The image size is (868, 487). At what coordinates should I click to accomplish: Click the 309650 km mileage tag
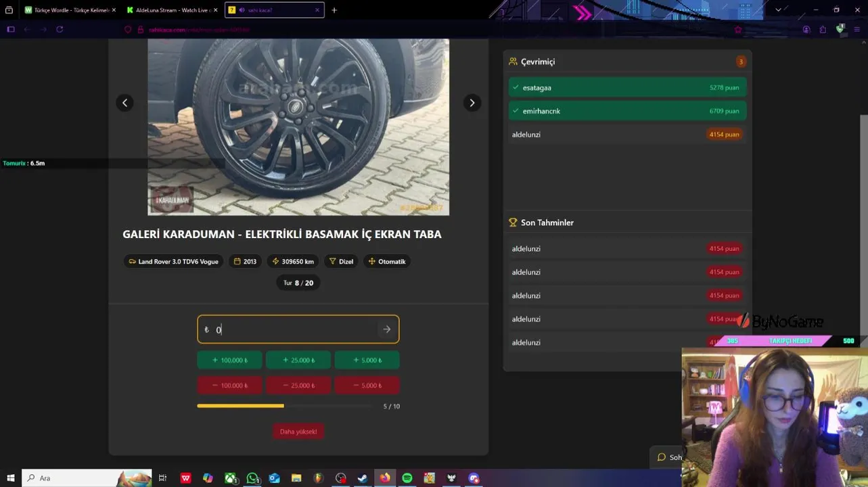tap(293, 261)
